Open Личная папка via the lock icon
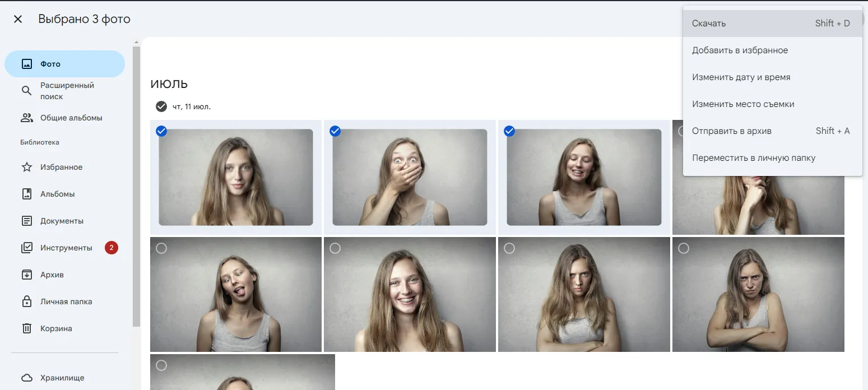This screenshot has height=390, width=868. point(26,301)
